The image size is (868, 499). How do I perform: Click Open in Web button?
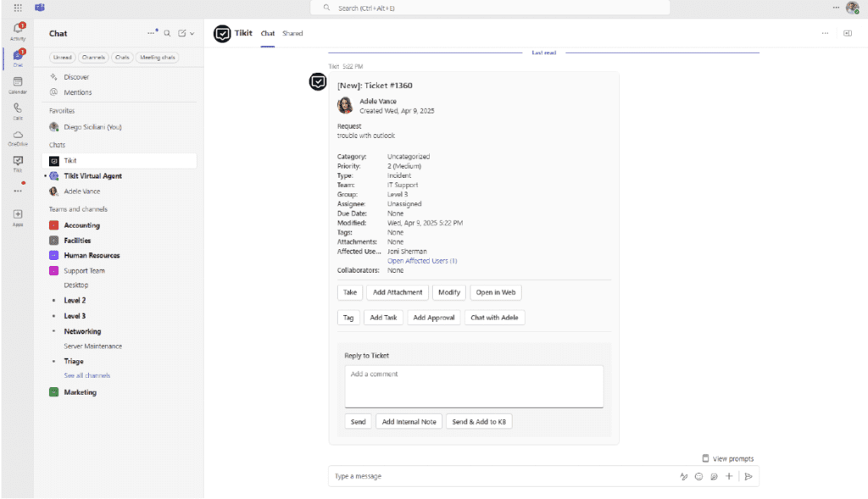495,292
